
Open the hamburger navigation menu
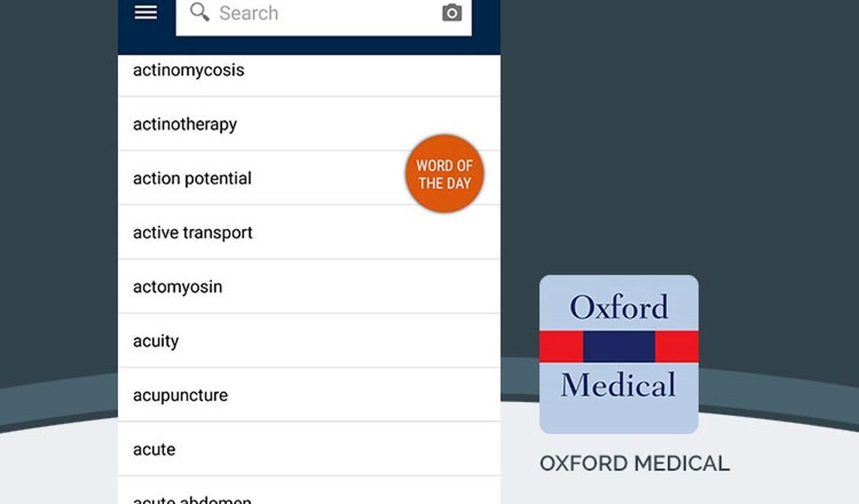pos(146,12)
